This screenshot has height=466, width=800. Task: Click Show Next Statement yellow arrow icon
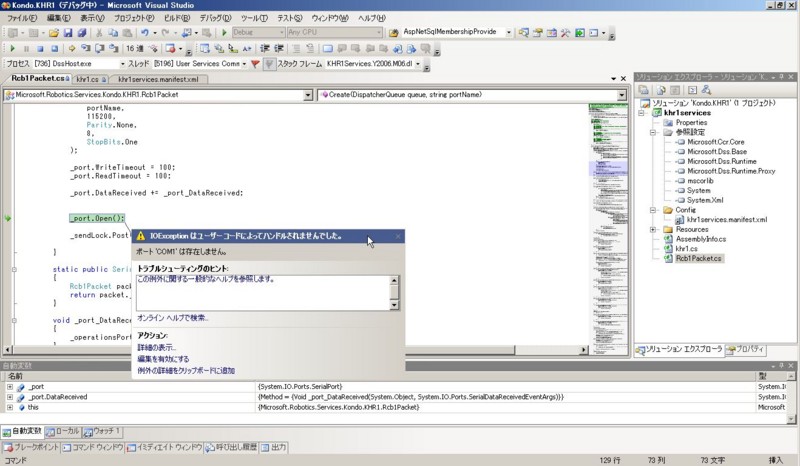tap(71, 48)
